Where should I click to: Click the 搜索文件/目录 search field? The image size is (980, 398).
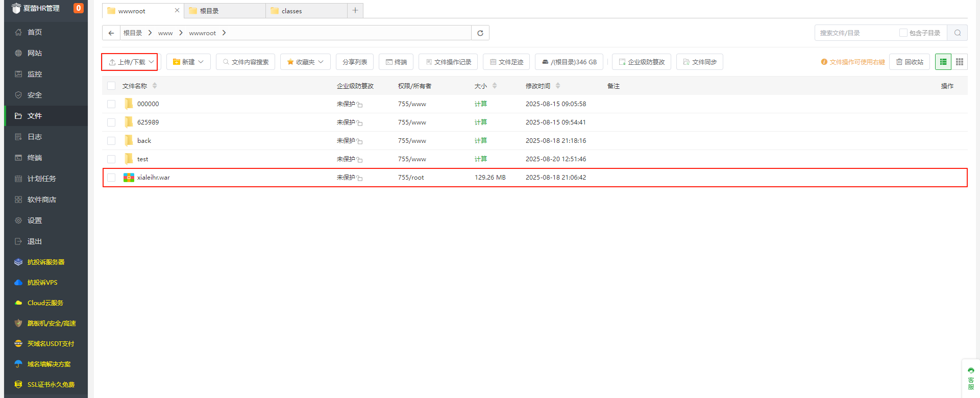click(x=855, y=33)
